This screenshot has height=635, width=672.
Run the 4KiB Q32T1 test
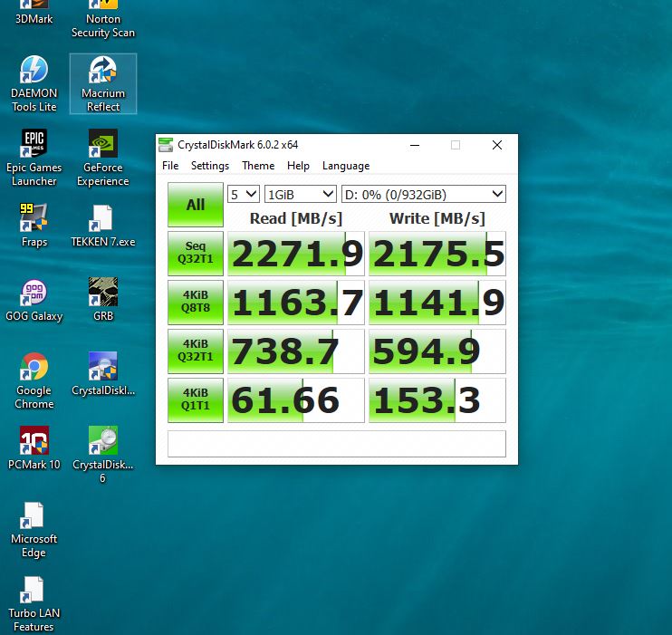point(196,351)
